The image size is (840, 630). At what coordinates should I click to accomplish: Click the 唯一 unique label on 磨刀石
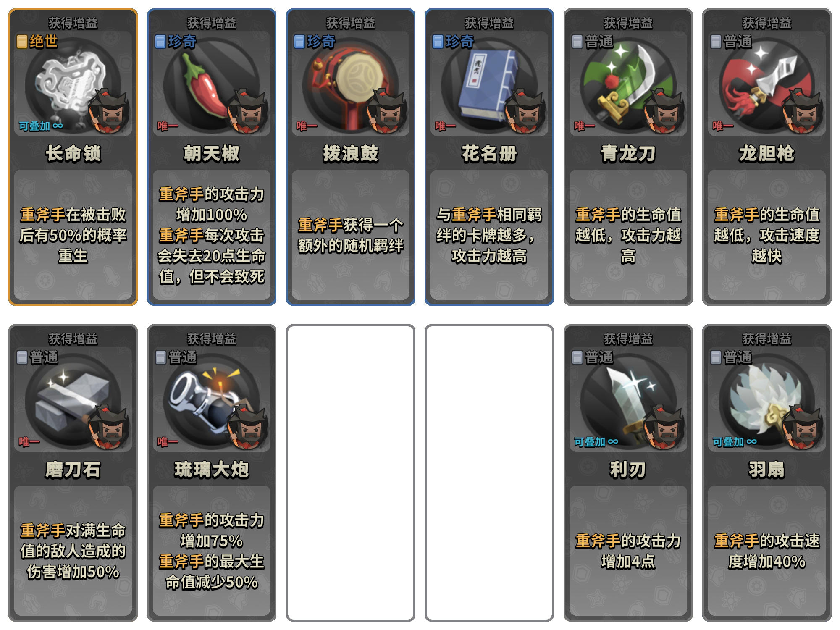click(29, 442)
